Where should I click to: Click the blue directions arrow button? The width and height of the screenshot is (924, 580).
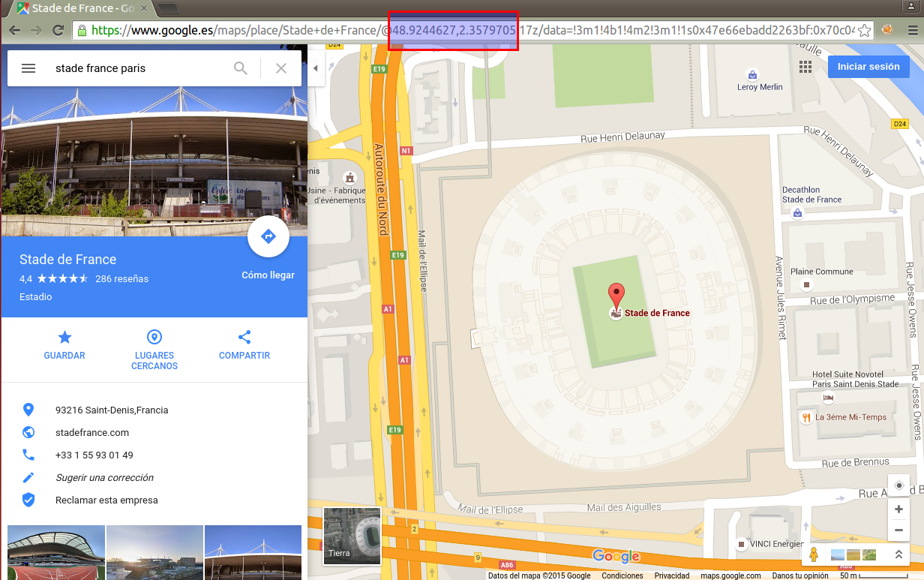point(268,237)
